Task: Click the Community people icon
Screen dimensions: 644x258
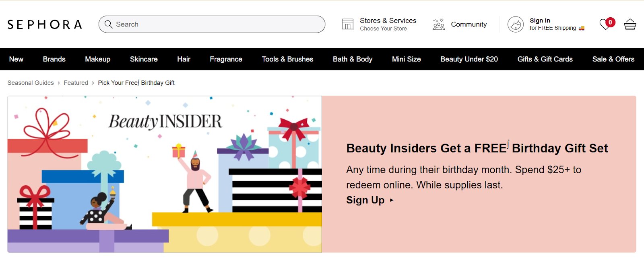Action: 438,24
